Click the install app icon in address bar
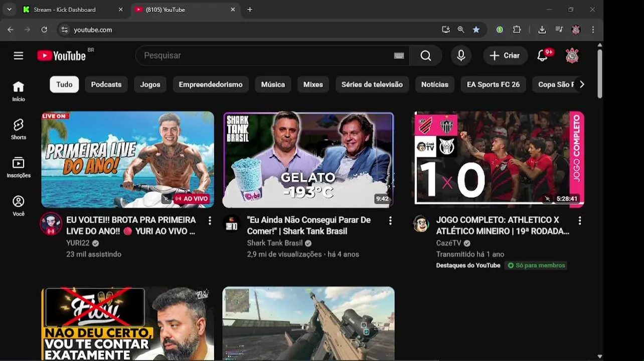 pyautogui.click(x=445, y=30)
